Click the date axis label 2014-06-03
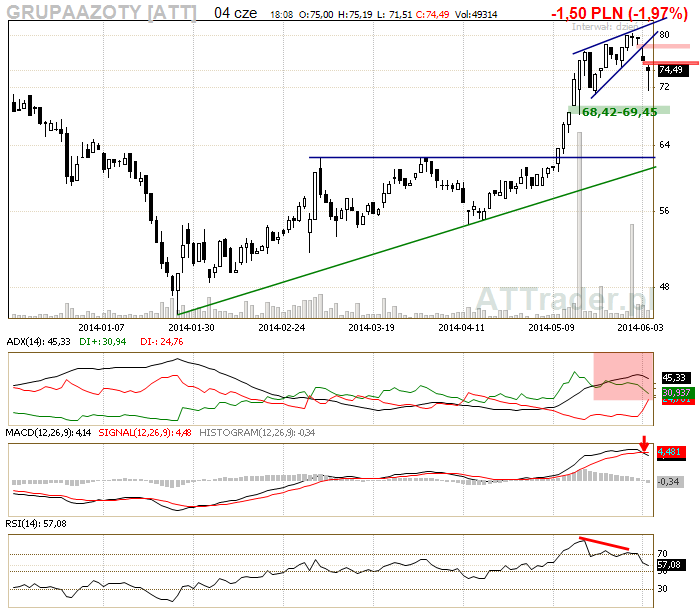The height and width of the screenshot is (613, 700). pyautogui.click(x=640, y=328)
